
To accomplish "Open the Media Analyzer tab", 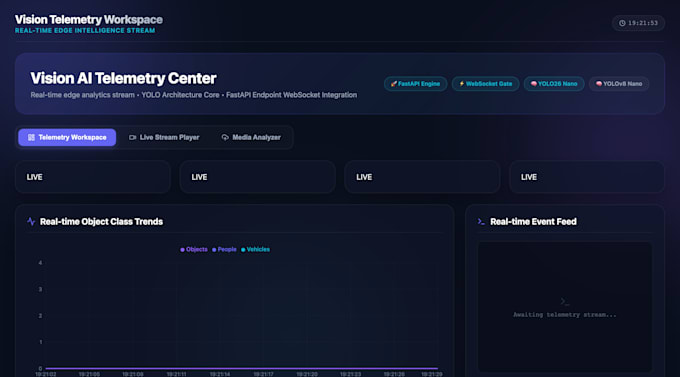I will tap(251, 138).
